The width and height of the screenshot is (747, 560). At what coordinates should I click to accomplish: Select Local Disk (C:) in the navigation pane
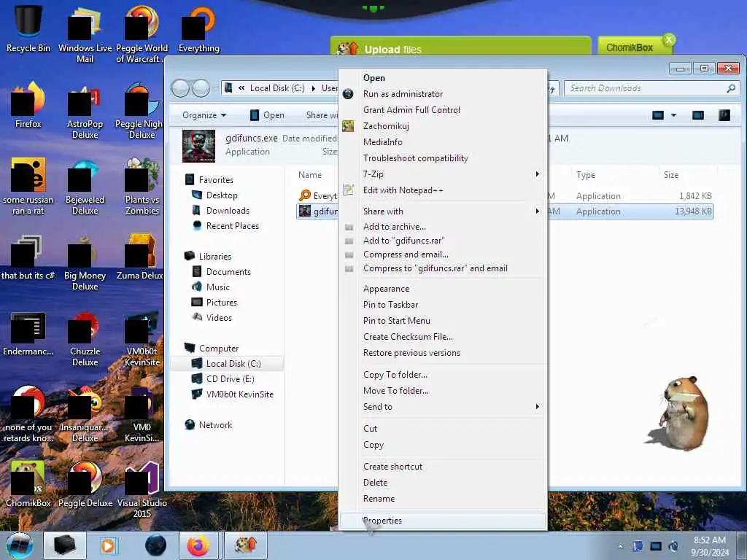tap(226, 364)
